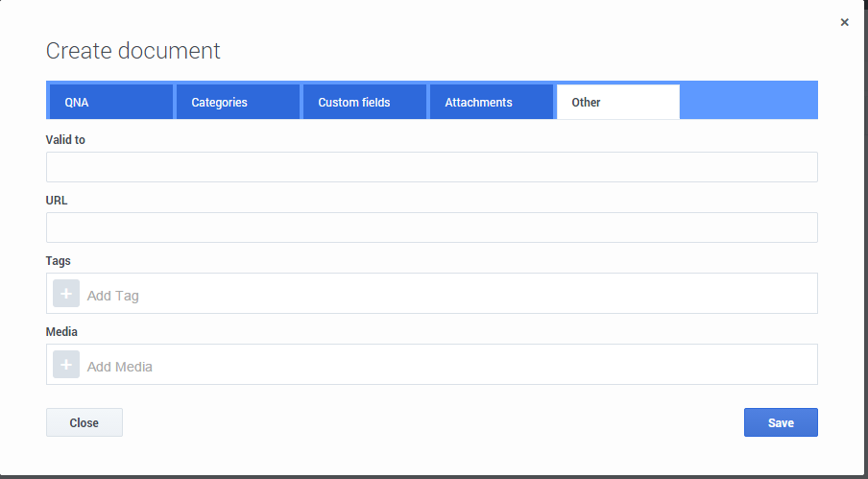
Task: Click the URL field label
Action: pos(57,201)
